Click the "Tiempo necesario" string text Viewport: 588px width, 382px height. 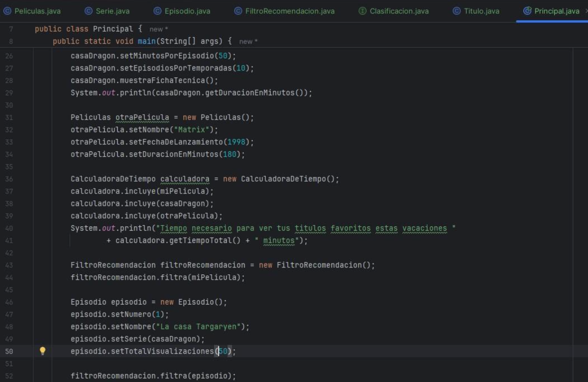point(196,228)
